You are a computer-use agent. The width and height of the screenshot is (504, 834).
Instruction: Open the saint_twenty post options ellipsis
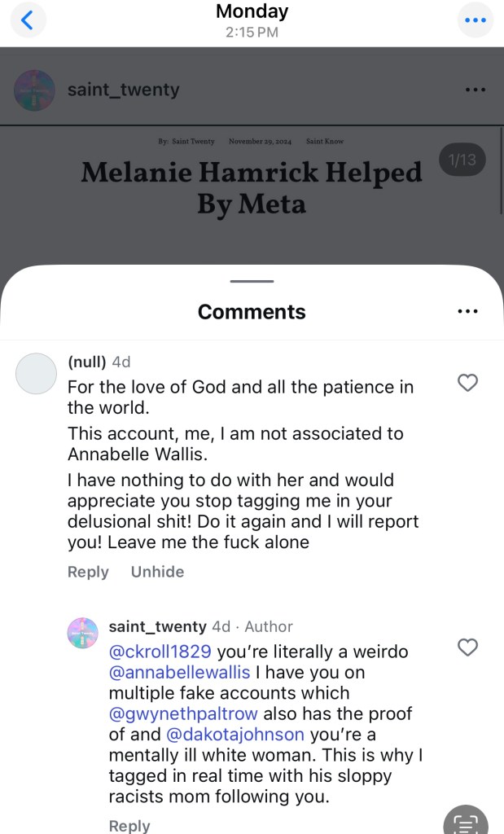(475, 90)
